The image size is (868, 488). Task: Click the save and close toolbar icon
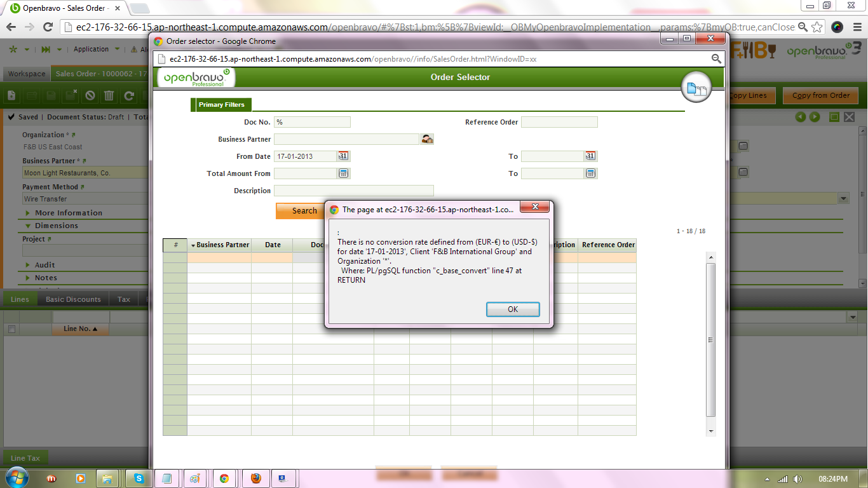tap(71, 95)
